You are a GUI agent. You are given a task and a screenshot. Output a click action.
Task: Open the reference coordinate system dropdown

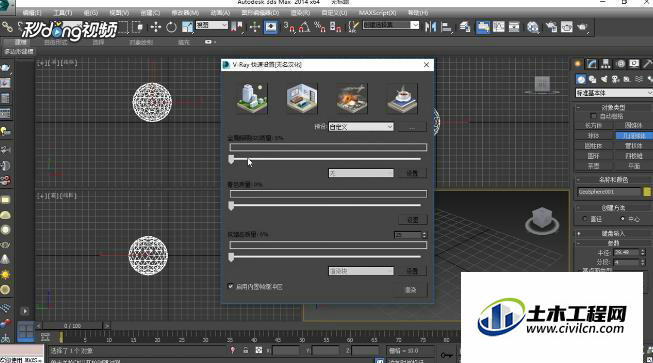click(x=211, y=25)
